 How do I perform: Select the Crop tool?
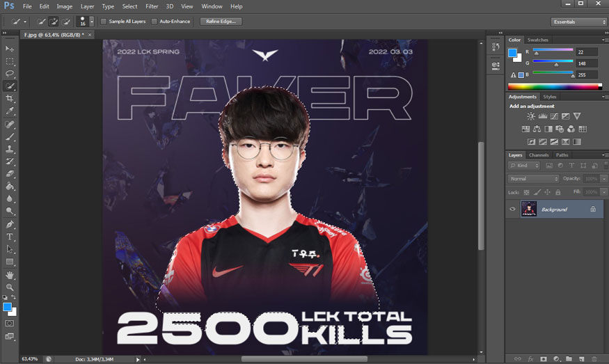coord(10,98)
